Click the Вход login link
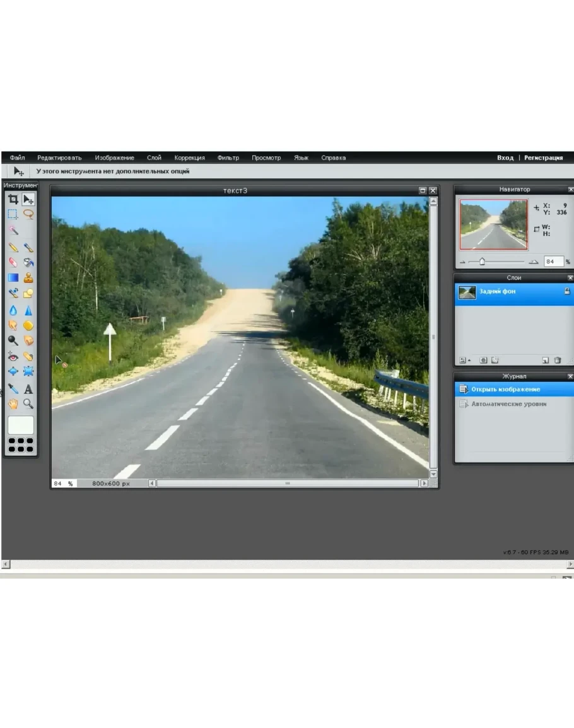Viewport: 574px width, 728px height. 505,158
